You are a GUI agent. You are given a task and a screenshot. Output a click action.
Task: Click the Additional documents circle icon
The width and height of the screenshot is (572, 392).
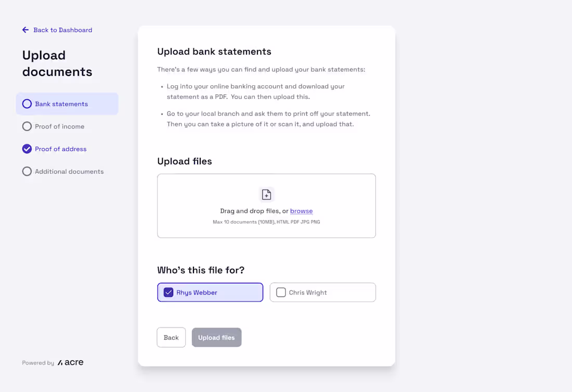27,171
